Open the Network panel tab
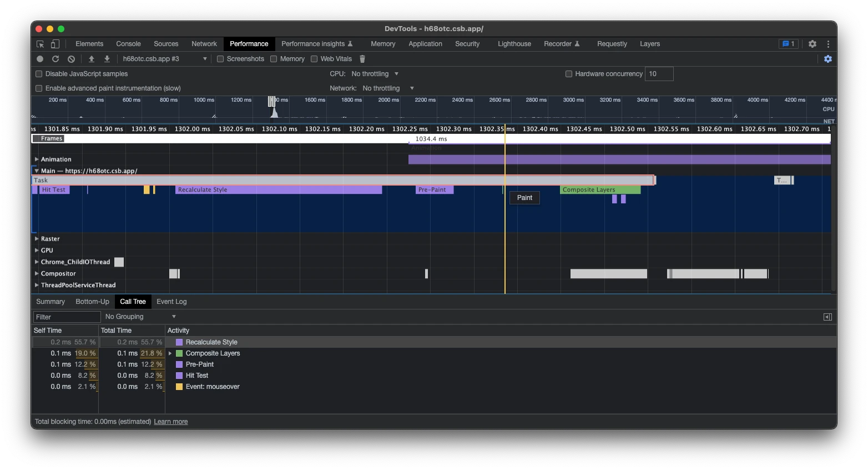Viewport: 868px width, 470px height. click(204, 44)
